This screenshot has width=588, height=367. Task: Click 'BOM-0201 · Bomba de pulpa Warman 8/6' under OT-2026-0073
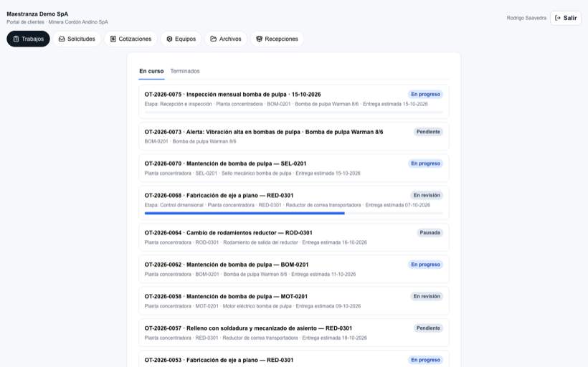tap(190, 142)
